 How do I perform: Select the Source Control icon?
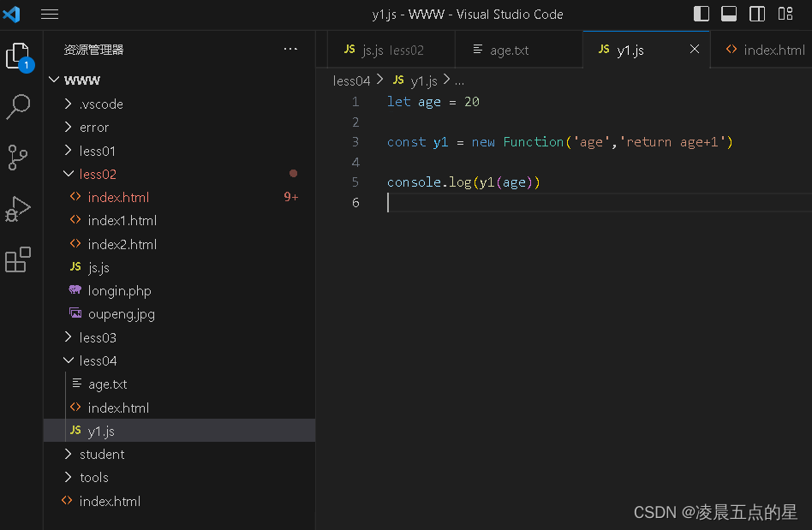tap(18, 158)
